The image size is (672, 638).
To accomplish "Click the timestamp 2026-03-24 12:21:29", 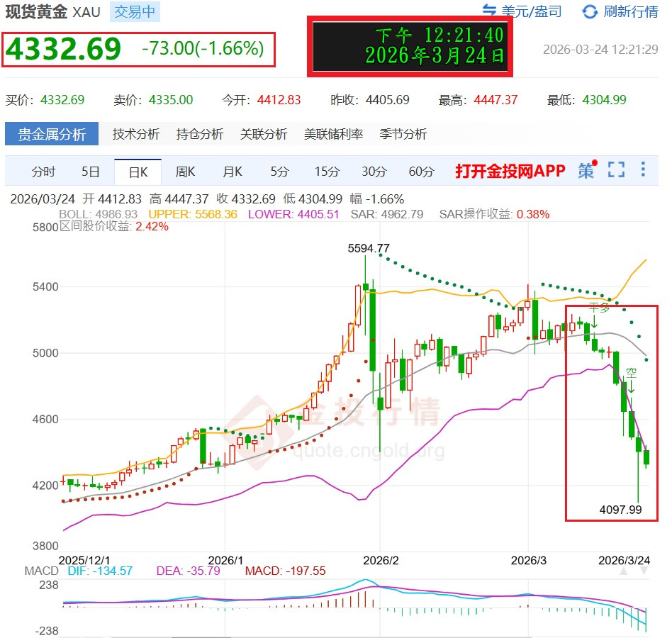I will 600,50.
